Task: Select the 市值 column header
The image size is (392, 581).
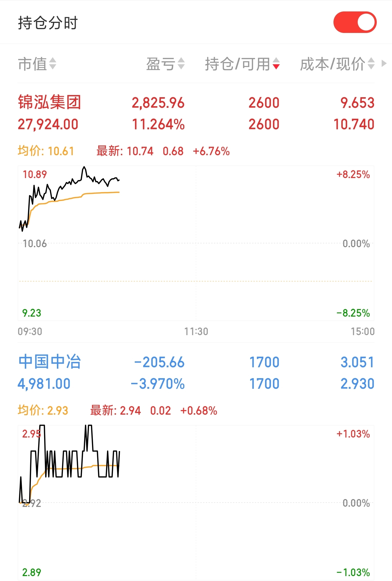Action: point(32,64)
